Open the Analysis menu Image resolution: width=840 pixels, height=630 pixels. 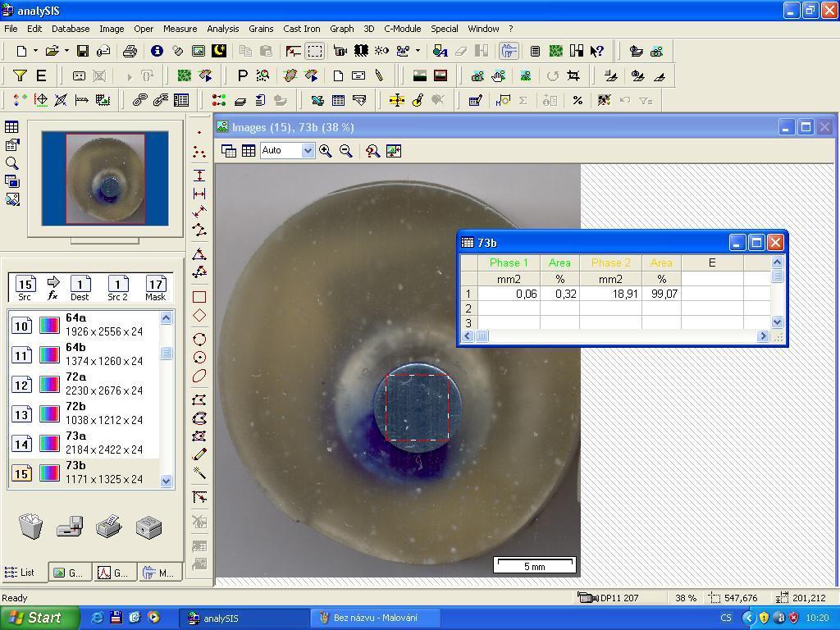(223, 29)
